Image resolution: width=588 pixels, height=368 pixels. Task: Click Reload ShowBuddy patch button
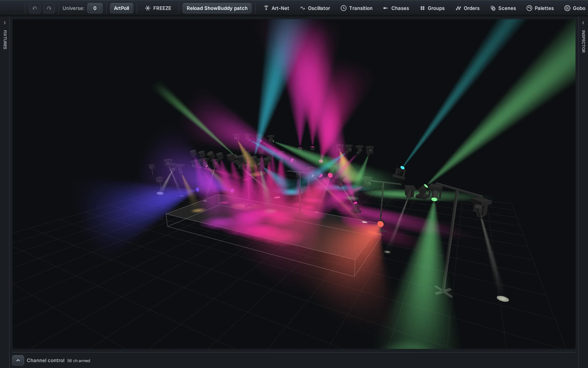pyautogui.click(x=217, y=8)
